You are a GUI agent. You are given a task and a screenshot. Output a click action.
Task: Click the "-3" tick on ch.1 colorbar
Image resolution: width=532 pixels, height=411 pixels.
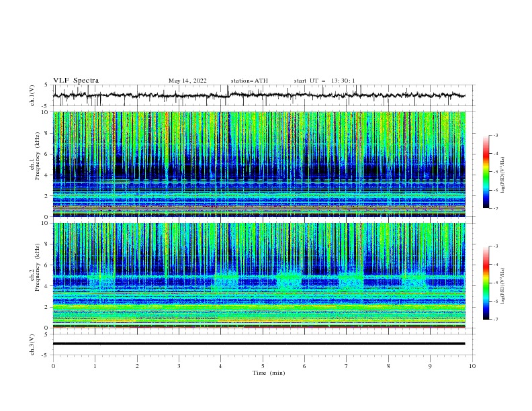495,135
